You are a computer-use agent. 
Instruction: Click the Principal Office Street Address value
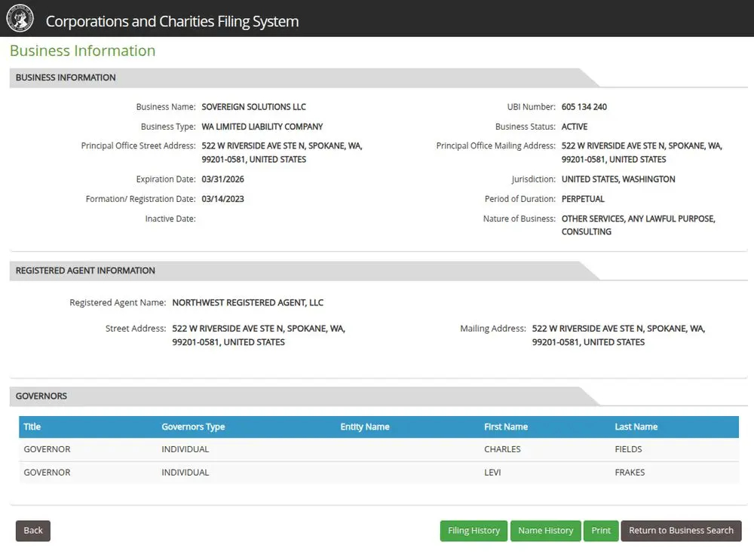(282, 152)
